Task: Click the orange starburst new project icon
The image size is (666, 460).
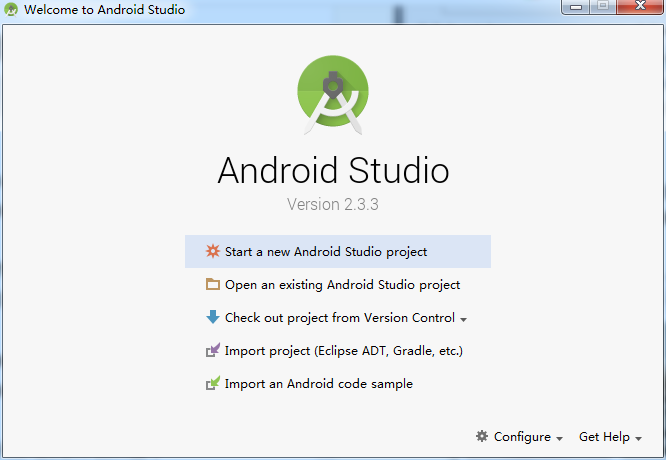Action: [213, 251]
